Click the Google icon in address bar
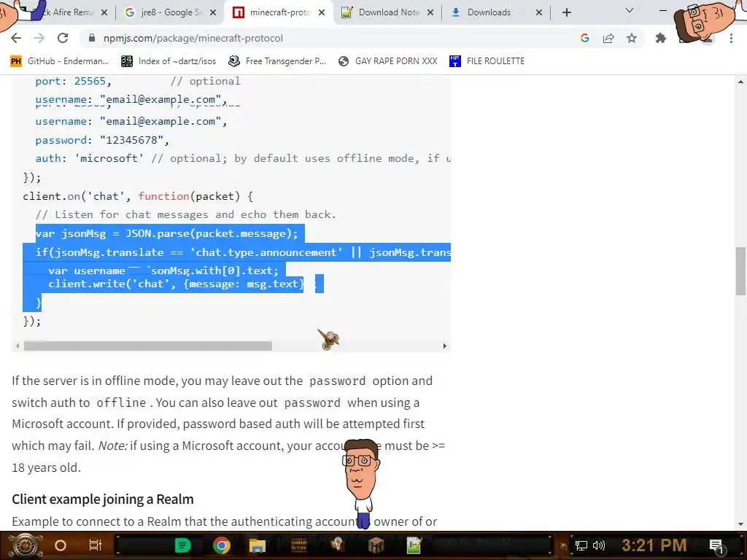The height and width of the screenshot is (560, 747). tap(585, 38)
